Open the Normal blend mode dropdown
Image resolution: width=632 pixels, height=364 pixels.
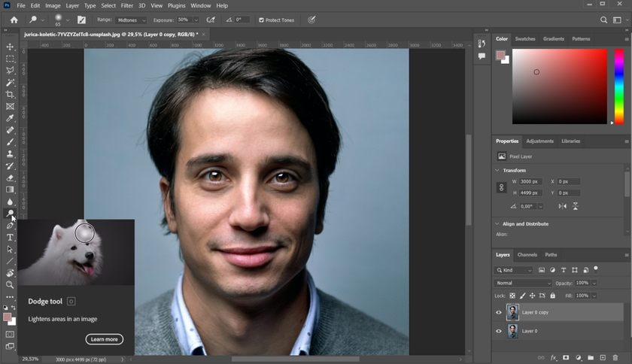point(523,283)
